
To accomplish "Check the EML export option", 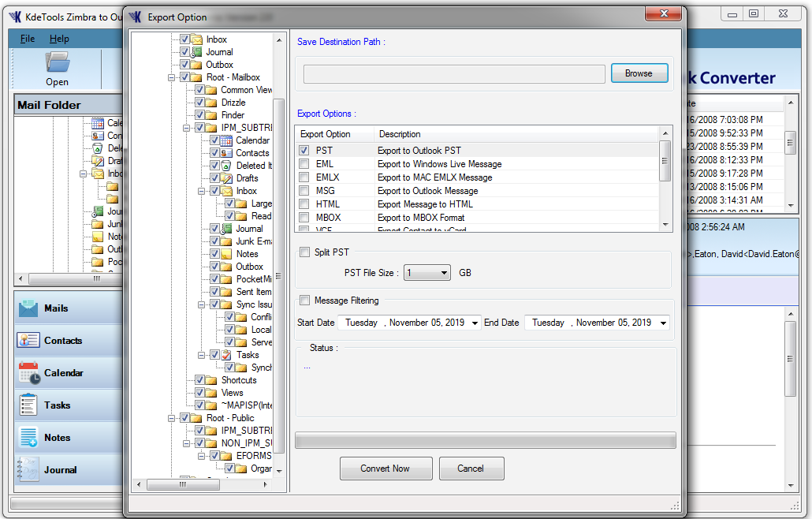I will pyautogui.click(x=304, y=164).
